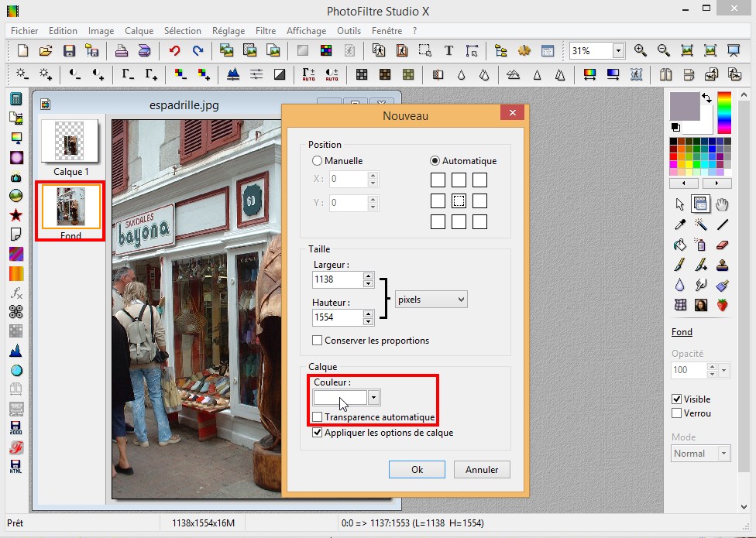Screen dimensions: 756x538
Task: Click the Fond layer link in right panel
Action: tap(682, 332)
